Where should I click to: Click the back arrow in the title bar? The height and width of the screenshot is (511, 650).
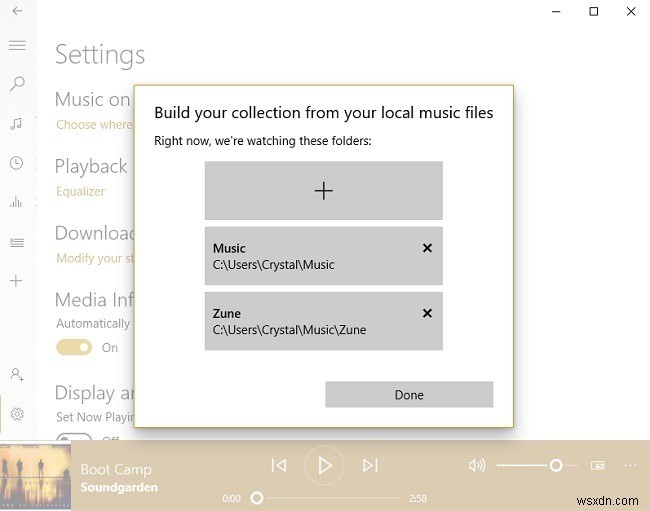click(17, 11)
